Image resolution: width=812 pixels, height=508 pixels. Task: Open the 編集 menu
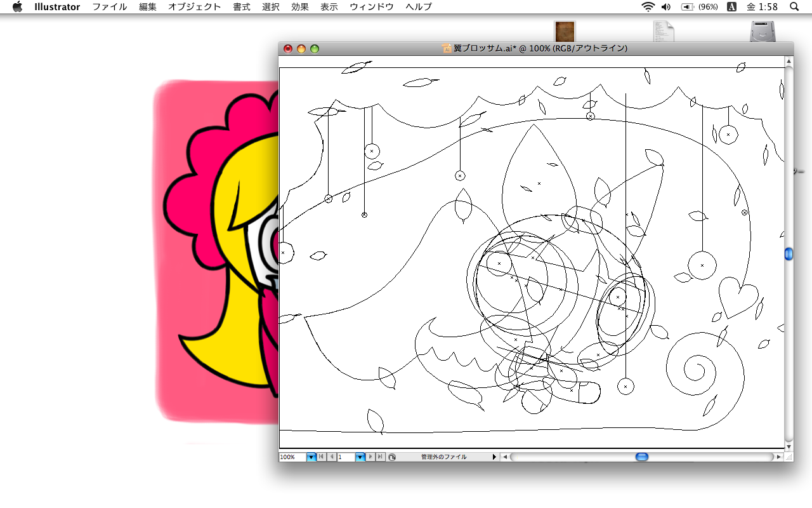148,7
